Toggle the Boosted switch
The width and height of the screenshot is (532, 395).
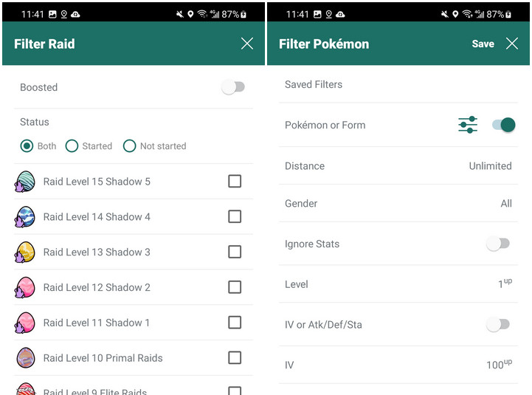coord(233,87)
